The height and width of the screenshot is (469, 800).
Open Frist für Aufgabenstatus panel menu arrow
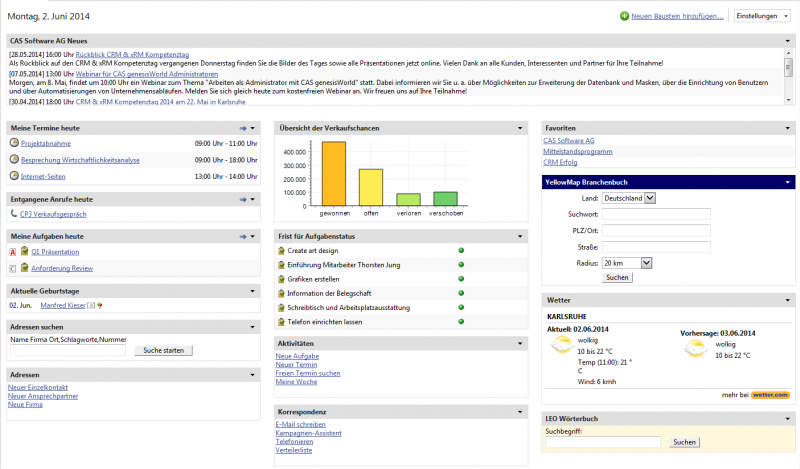(x=520, y=236)
